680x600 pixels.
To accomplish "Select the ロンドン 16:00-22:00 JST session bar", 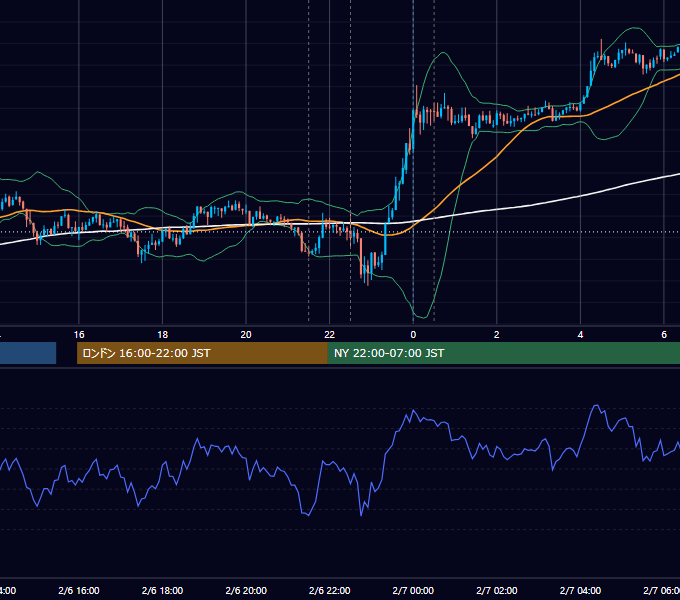I will pyautogui.click(x=202, y=353).
